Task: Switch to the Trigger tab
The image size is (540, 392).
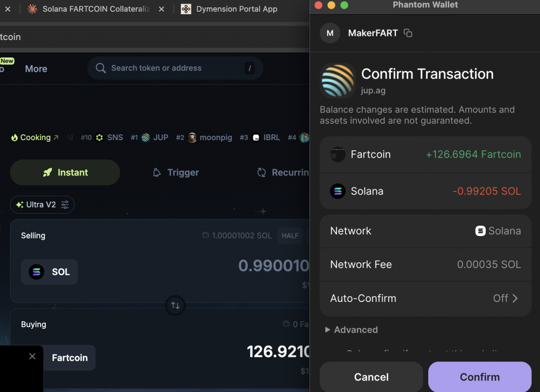Action: 176,173
